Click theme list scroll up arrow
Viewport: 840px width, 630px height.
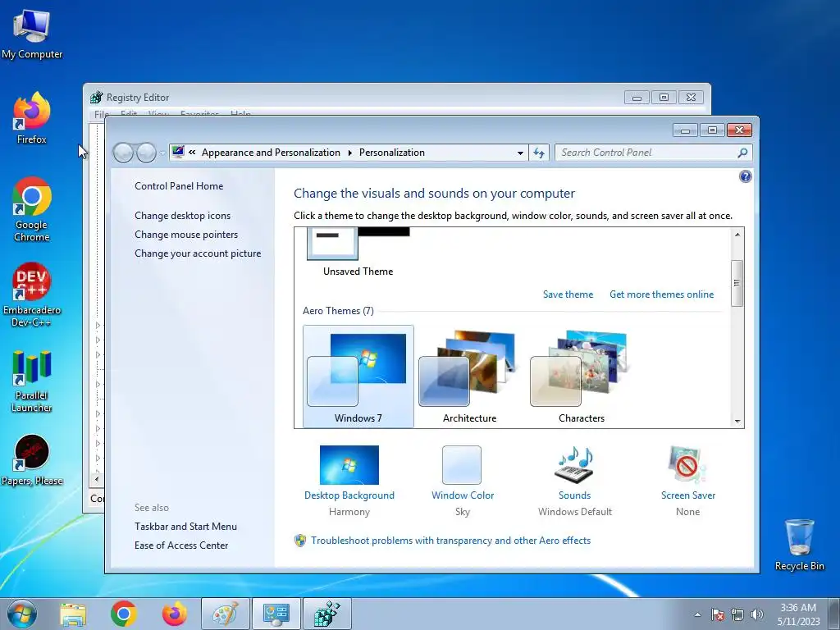(x=737, y=234)
